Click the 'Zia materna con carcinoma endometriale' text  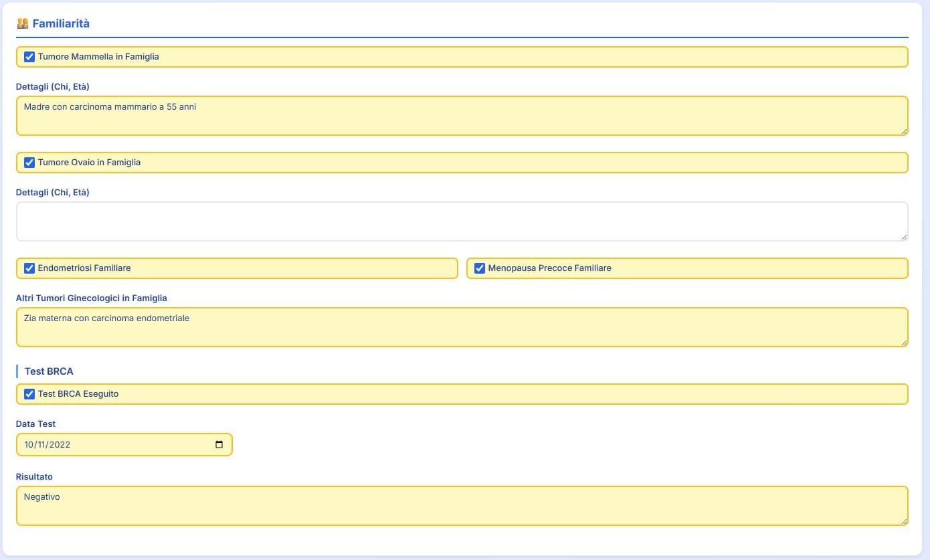coord(106,318)
